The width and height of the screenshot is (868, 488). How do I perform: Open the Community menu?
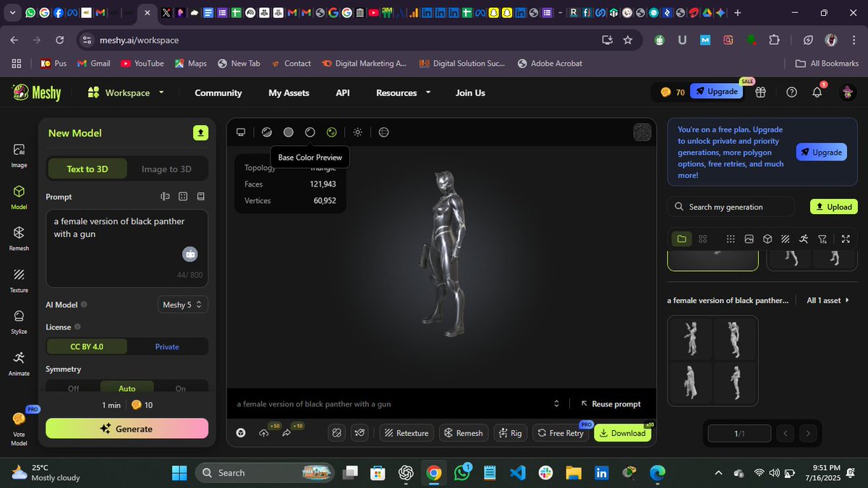click(x=218, y=93)
